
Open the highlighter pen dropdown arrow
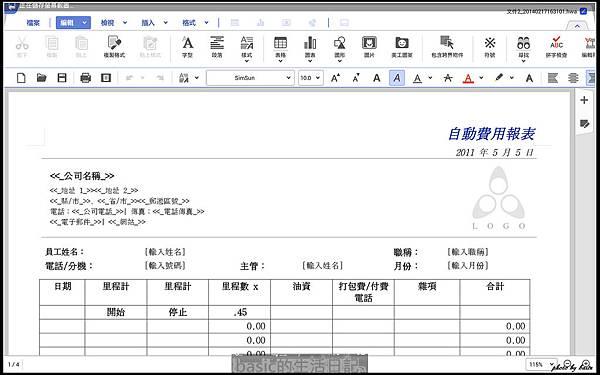512,78
